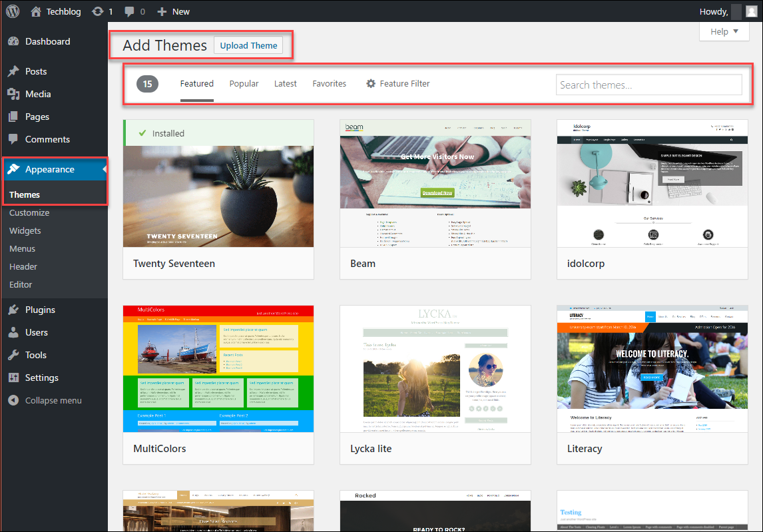Click the Posts pushpin icon

[13, 71]
